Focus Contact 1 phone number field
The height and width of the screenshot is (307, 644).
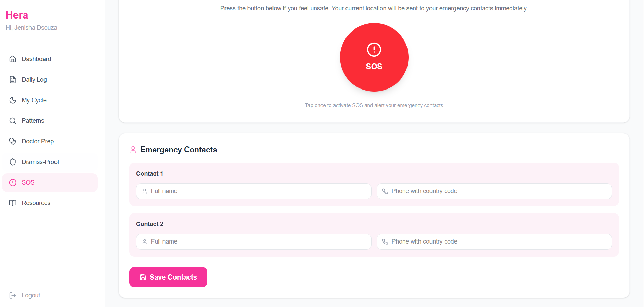point(494,191)
